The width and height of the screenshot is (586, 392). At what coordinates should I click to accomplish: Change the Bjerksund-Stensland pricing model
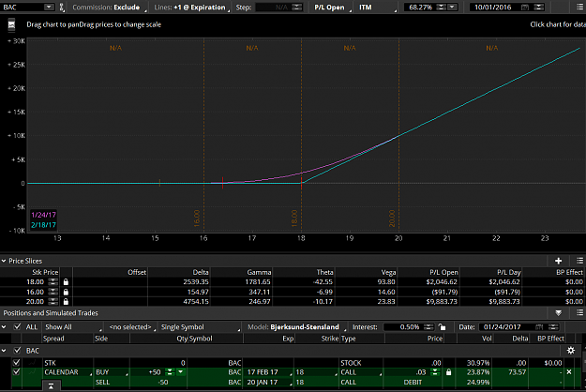point(306,327)
